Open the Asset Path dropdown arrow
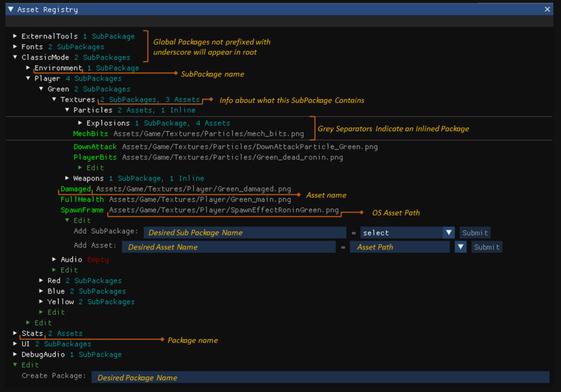Screen dimensions: 561x392 461,247
